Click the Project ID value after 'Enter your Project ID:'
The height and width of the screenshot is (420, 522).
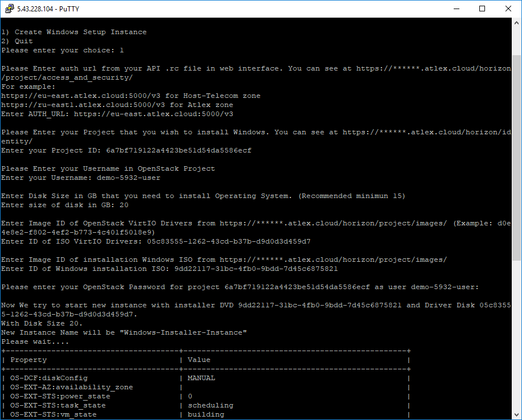click(179, 150)
